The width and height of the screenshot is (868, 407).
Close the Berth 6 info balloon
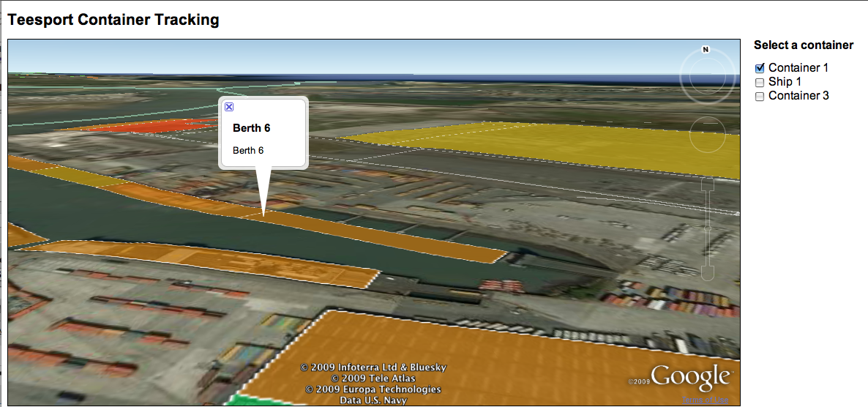click(x=229, y=107)
